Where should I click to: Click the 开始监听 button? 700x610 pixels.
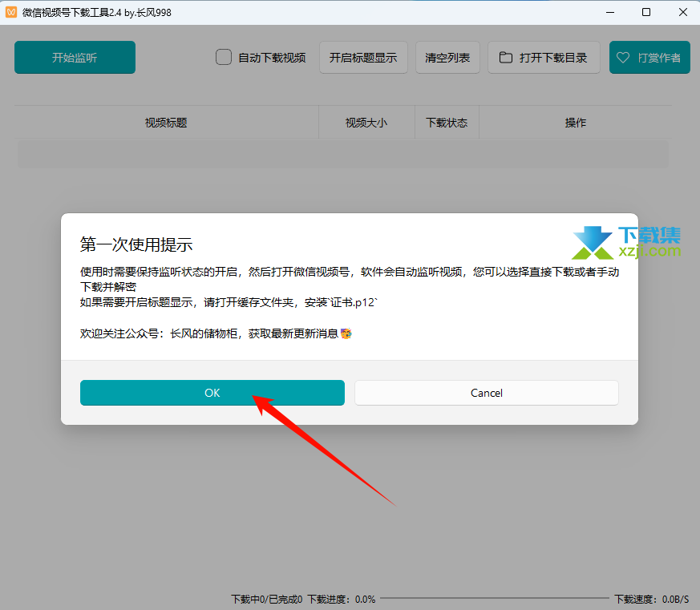click(75, 58)
